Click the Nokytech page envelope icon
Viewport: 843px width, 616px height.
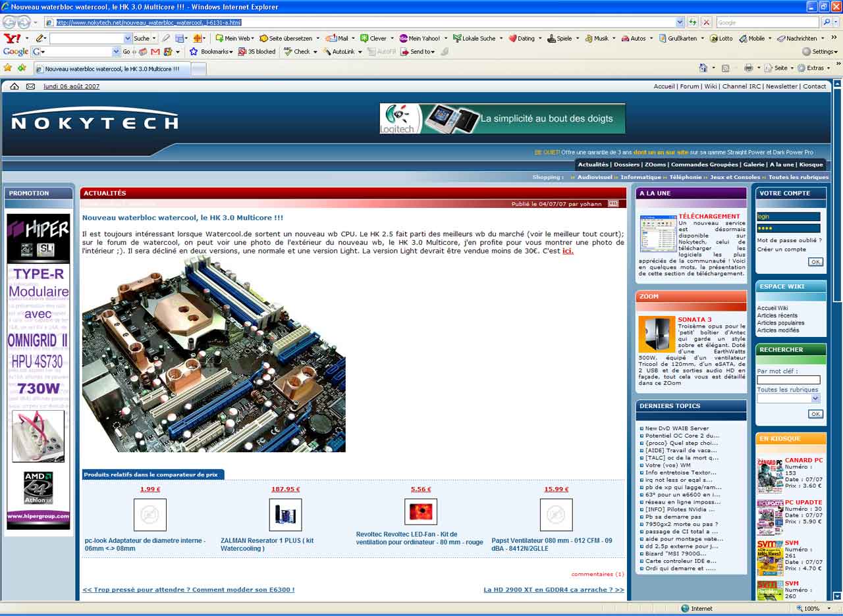tap(30, 86)
